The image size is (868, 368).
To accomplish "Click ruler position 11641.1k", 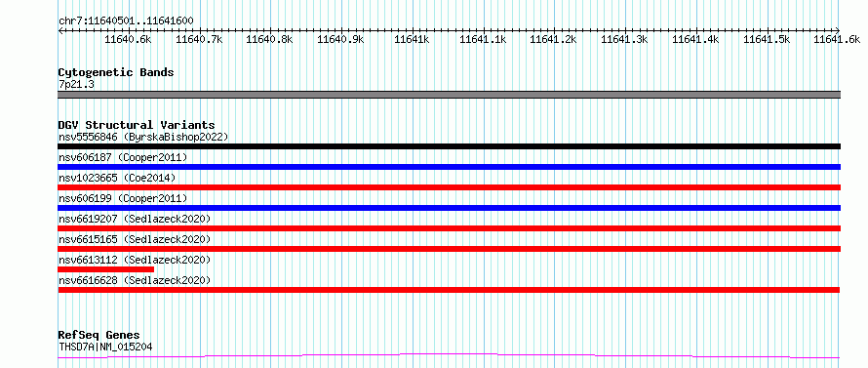I will (484, 39).
